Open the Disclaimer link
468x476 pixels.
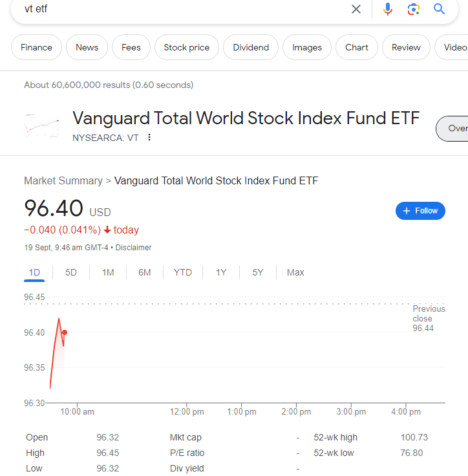(x=134, y=248)
